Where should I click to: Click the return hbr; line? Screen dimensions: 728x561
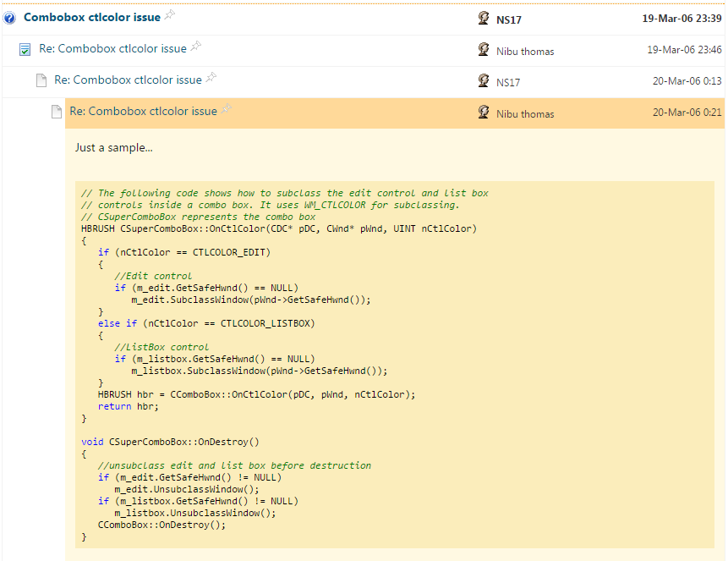tap(129, 407)
